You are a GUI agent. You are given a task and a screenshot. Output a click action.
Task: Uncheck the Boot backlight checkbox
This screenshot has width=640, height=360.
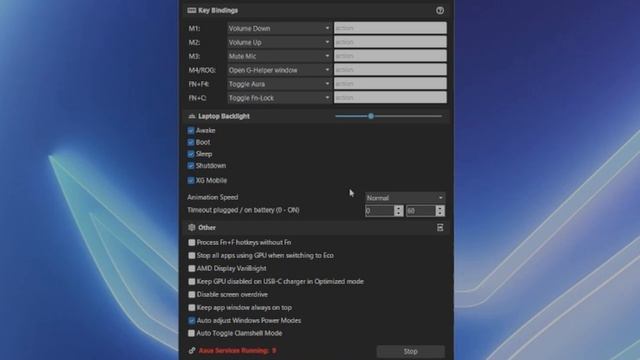pyautogui.click(x=191, y=142)
